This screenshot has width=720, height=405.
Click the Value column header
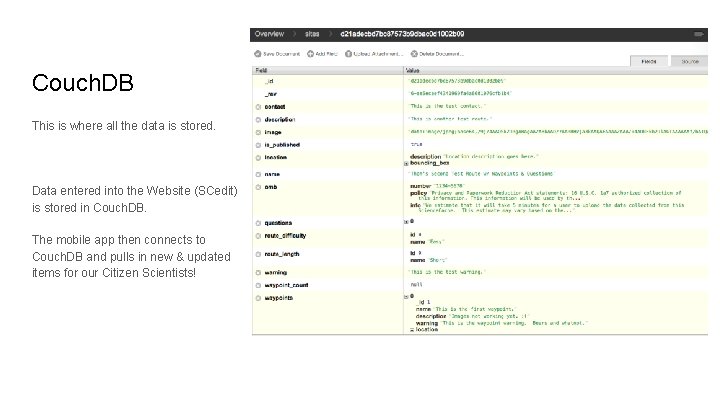556,70
